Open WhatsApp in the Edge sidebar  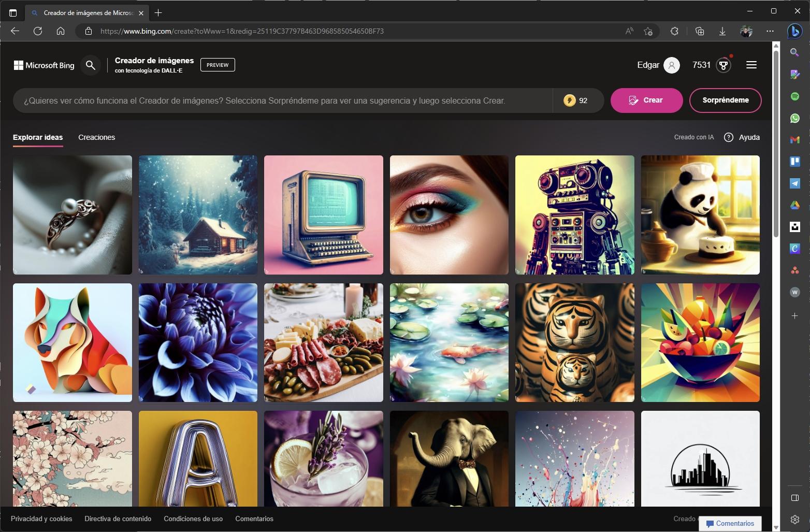click(794, 118)
